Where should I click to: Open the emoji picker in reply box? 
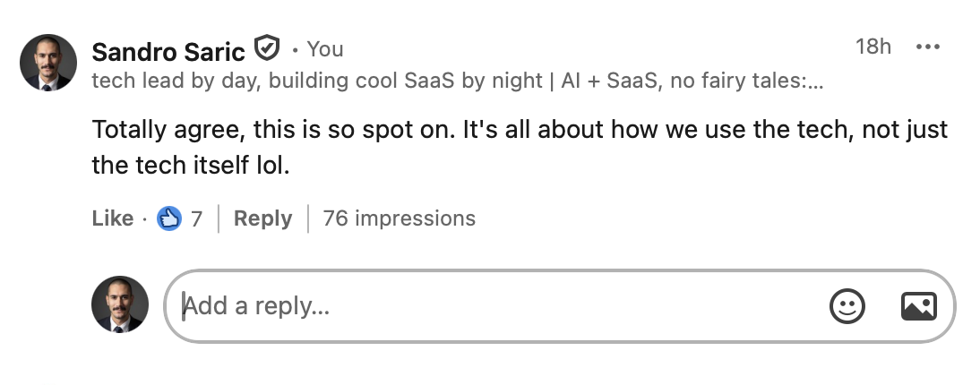click(x=847, y=306)
